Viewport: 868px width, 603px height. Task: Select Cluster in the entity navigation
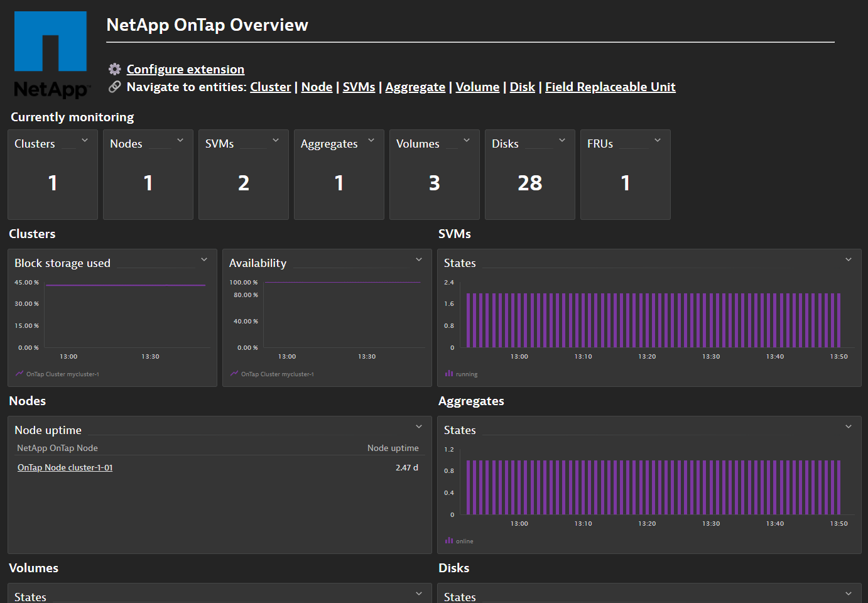[270, 87]
